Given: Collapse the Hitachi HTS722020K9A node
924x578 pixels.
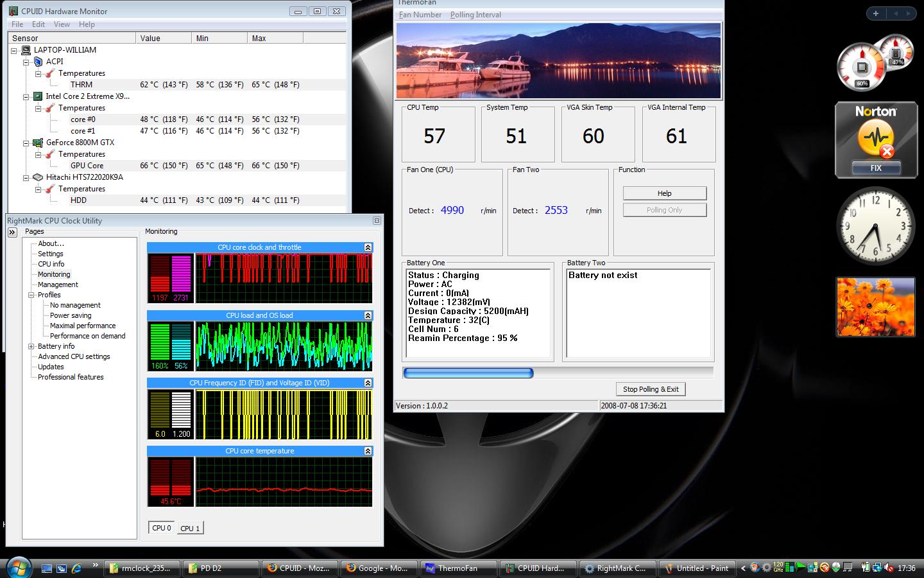Looking at the screenshot, I should 26,177.
